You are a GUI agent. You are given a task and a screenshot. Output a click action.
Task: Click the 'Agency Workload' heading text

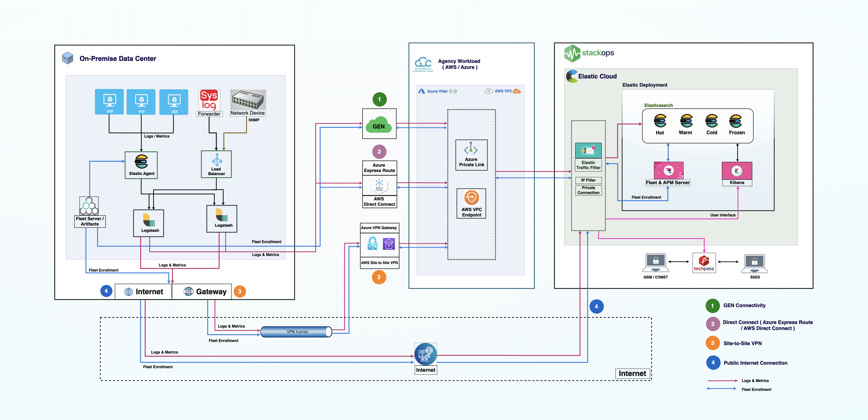(x=459, y=61)
